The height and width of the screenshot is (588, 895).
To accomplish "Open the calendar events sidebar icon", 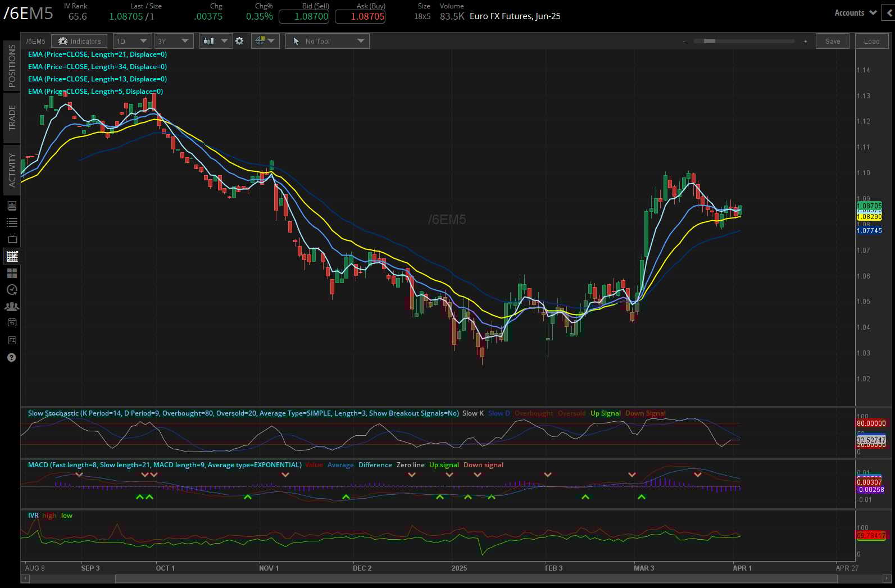I will 12,323.
